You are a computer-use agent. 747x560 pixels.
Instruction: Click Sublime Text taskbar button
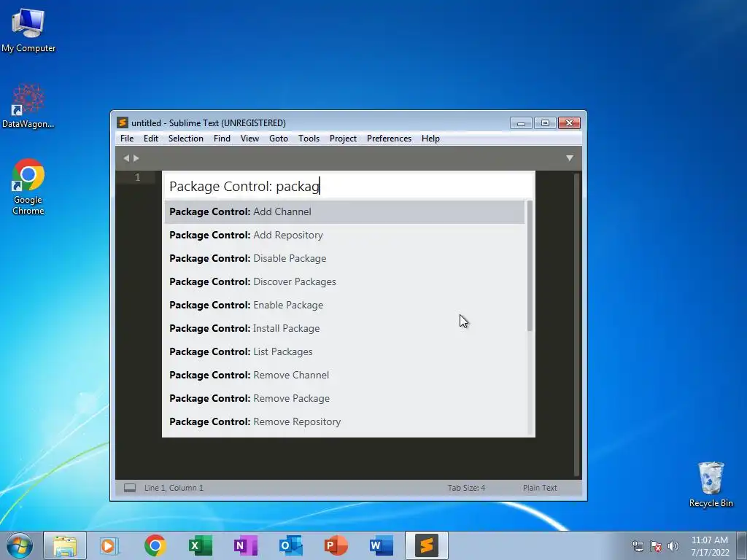click(426, 545)
